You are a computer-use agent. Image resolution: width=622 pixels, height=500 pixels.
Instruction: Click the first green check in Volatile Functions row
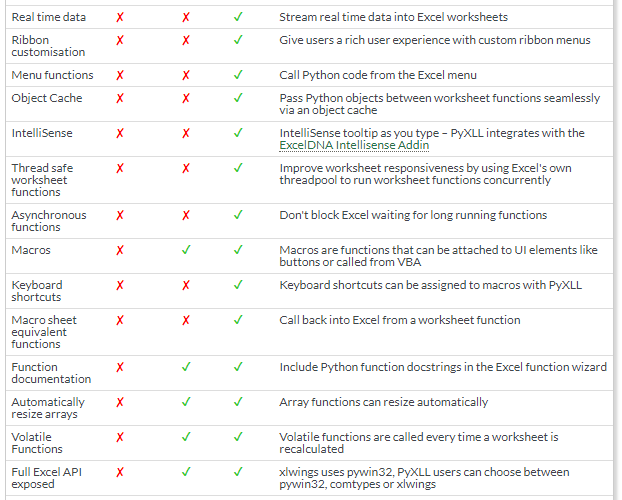point(186,437)
